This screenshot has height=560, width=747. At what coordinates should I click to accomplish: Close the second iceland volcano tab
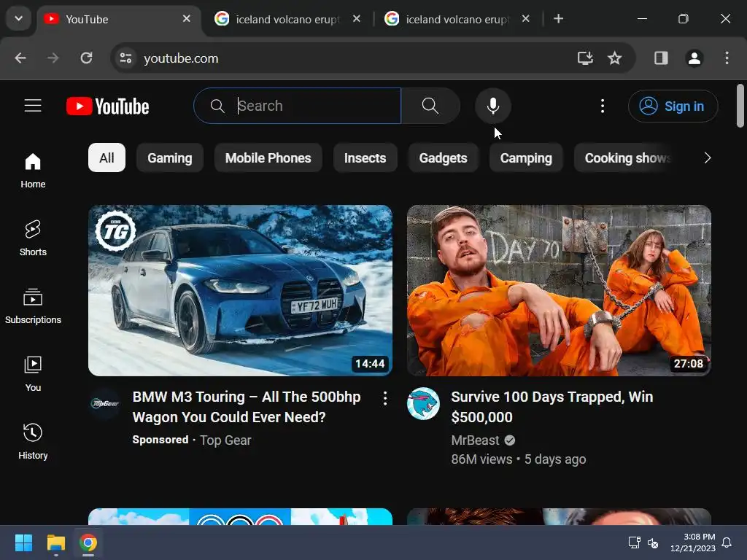(x=525, y=18)
